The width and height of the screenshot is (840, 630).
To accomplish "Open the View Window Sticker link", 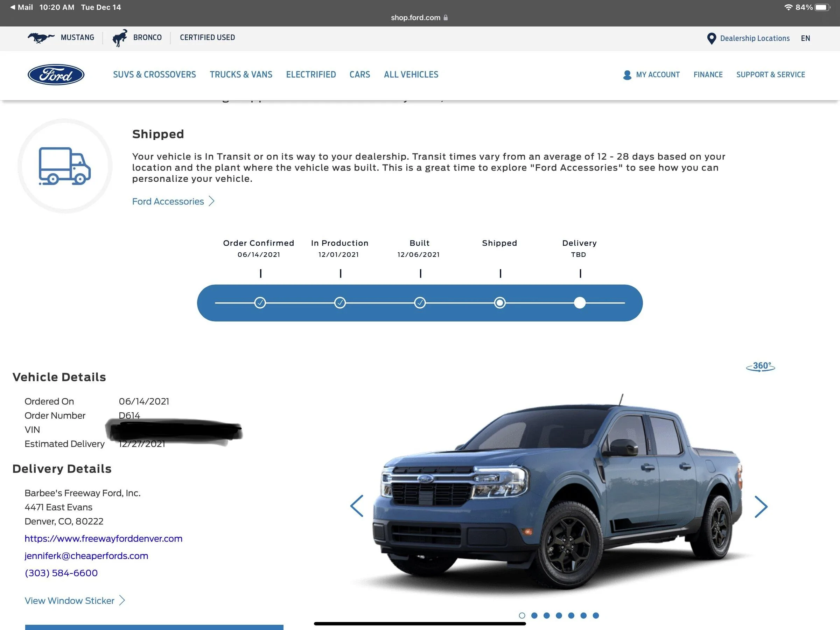I will pyautogui.click(x=70, y=601).
